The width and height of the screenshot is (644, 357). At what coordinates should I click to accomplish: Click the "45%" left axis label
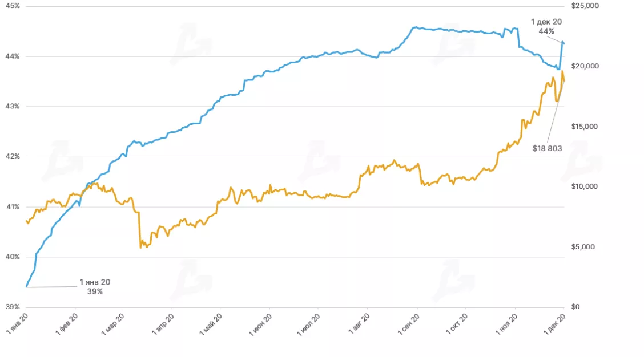[13, 6]
